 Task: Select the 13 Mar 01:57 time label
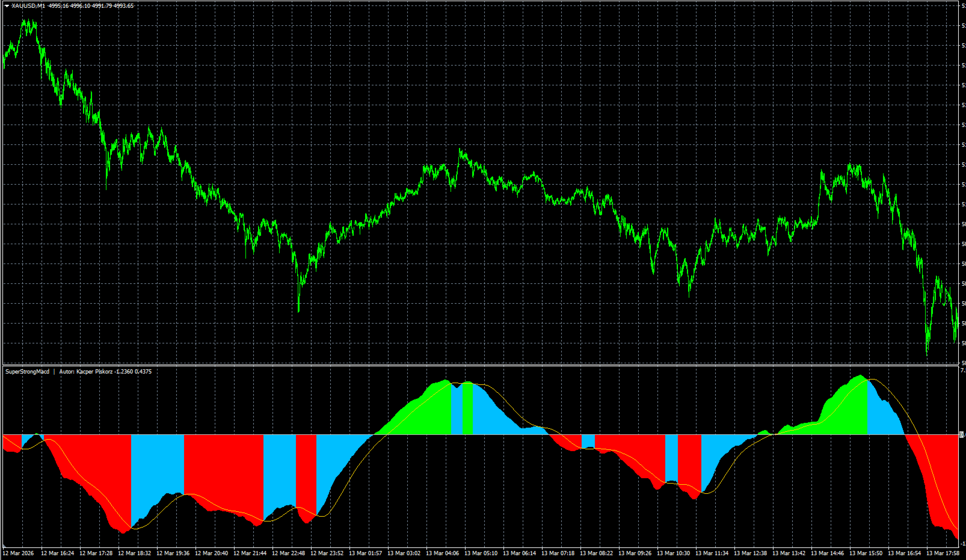(365, 553)
